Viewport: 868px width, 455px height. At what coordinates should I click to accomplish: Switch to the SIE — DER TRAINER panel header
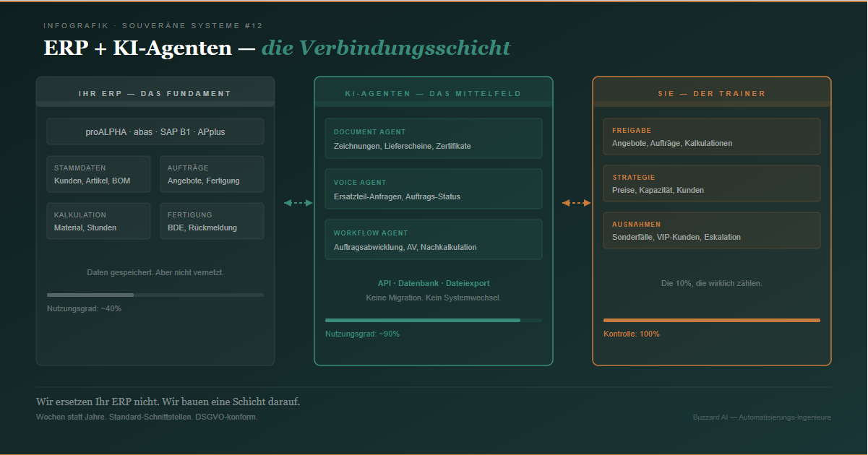(711, 93)
